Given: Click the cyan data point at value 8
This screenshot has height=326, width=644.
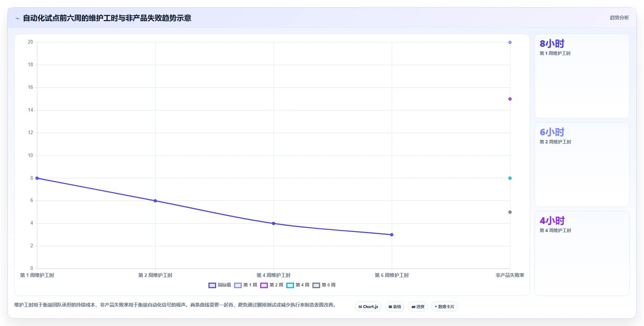Looking at the screenshot, I should pyautogui.click(x=510, y=178).
